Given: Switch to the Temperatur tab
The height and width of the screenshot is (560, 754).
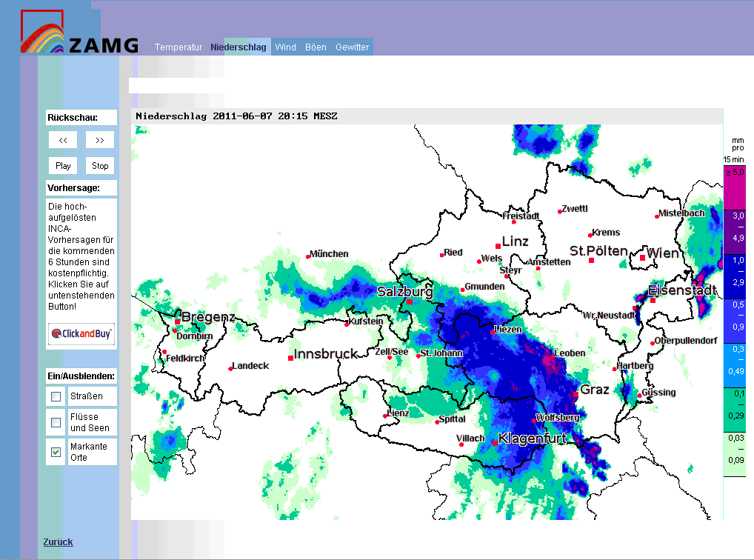Looking at the screenshot, I should pos(179,47).
